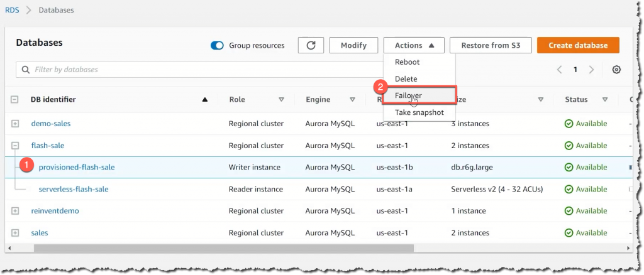Click Available status of demo-sales
The width and height of the screenshot is (644, 275).
(x=586, y=124)
